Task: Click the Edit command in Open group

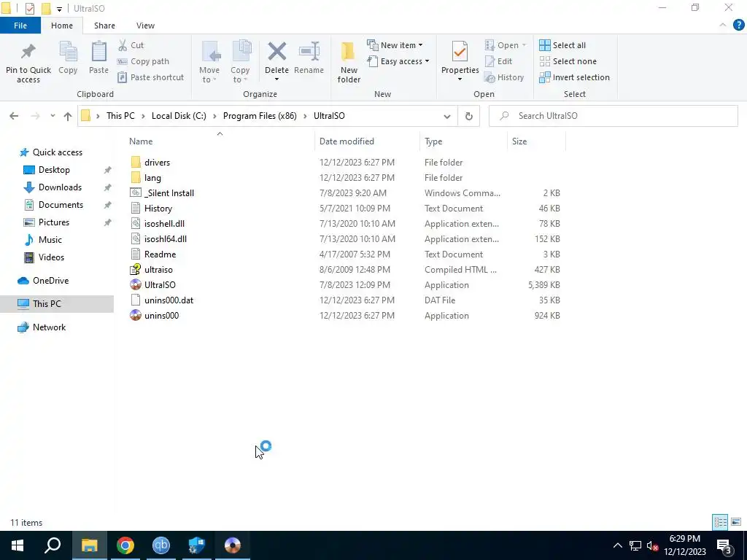Action: [x=498, y=61]
